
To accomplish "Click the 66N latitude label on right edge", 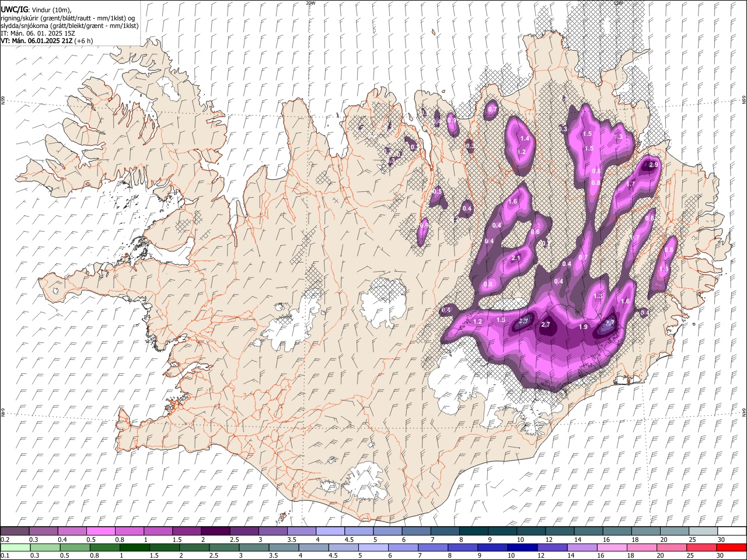I will 744,100.
